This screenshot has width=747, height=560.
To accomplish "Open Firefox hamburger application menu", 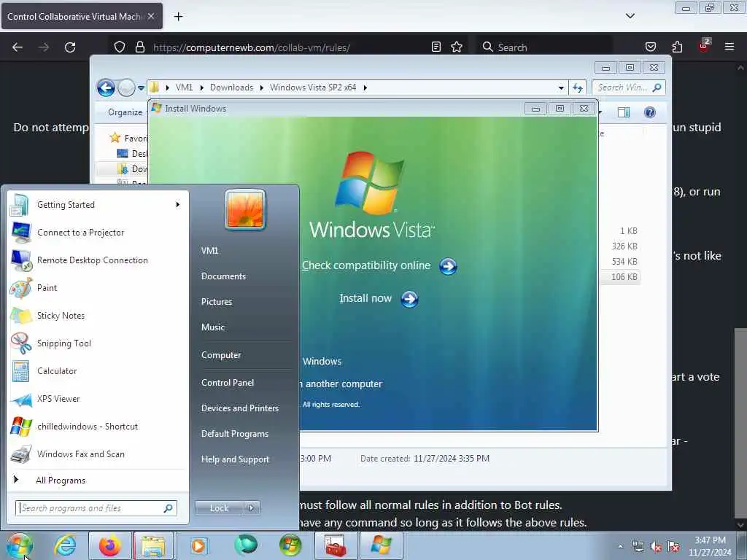I will point(729,47).
